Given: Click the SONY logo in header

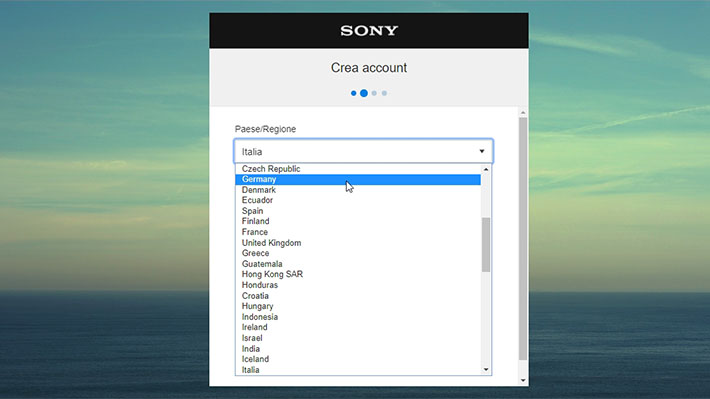Looking at the screenshot, I should click(x=369, y=30).
